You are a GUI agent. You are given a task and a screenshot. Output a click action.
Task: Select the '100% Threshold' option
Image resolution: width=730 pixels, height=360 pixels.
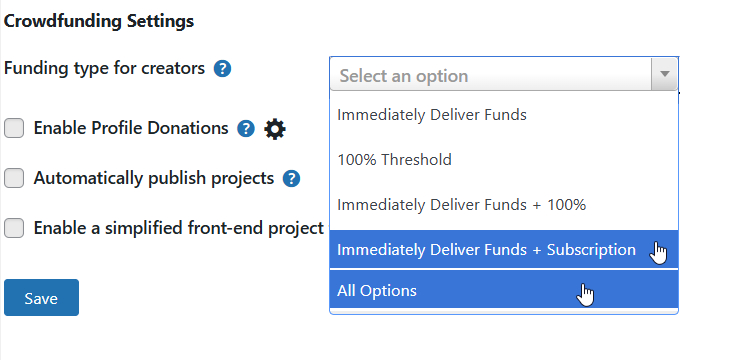[x=504, y=160]
